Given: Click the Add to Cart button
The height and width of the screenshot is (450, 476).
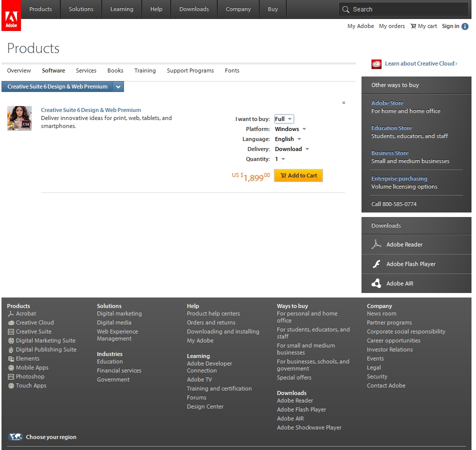Looking at the screenshot, I should (298, 175).
